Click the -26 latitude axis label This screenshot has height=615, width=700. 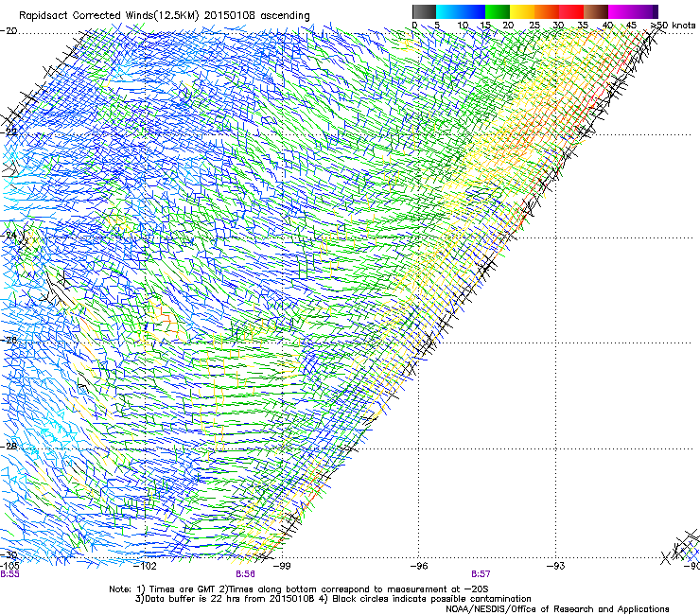pyautogui.click(x=9, y=341)
